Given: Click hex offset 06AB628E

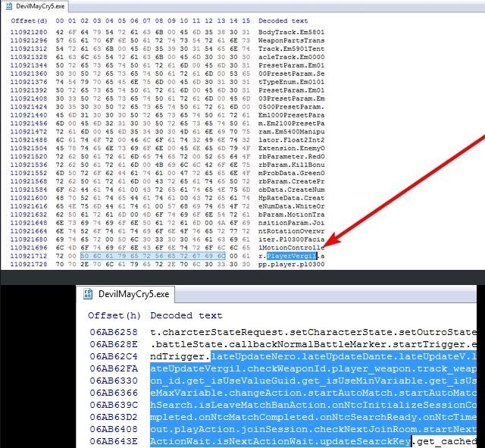Looking at the screenshot, I should tap(114, 344).
